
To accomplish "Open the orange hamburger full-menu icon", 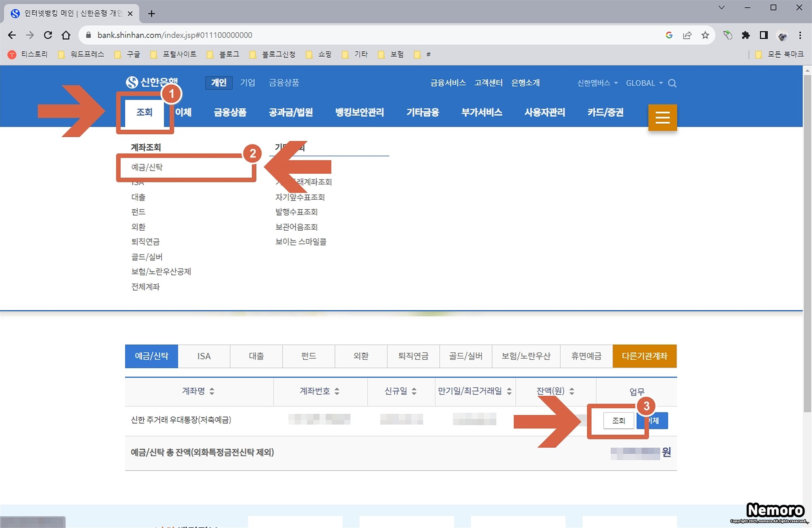I will pos(662,117).
